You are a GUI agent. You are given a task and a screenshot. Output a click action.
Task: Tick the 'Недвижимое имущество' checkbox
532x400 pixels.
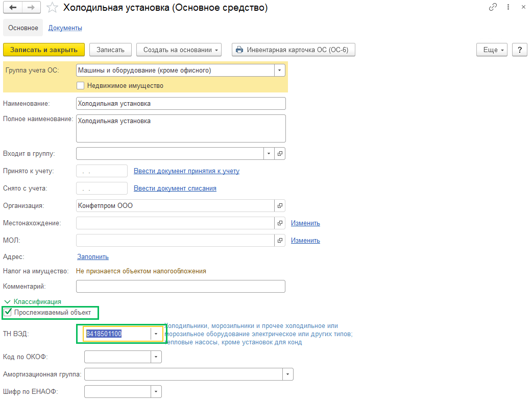coord(80,86)
